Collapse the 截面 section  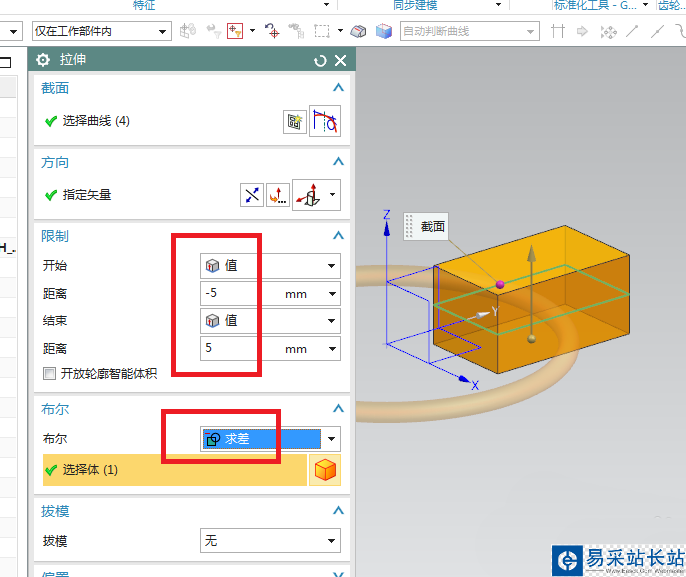point(338,87)
